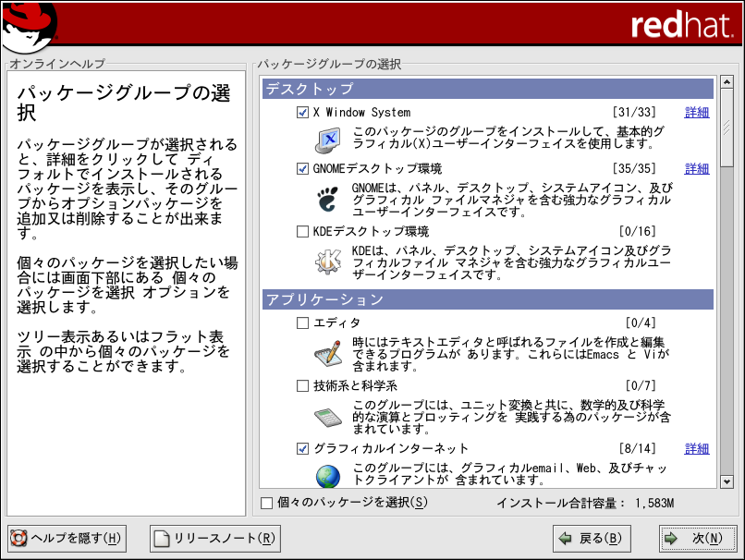Click the KDE gear icon
The width and height of the screenshot is (745, 560).
tap(328, 262)
